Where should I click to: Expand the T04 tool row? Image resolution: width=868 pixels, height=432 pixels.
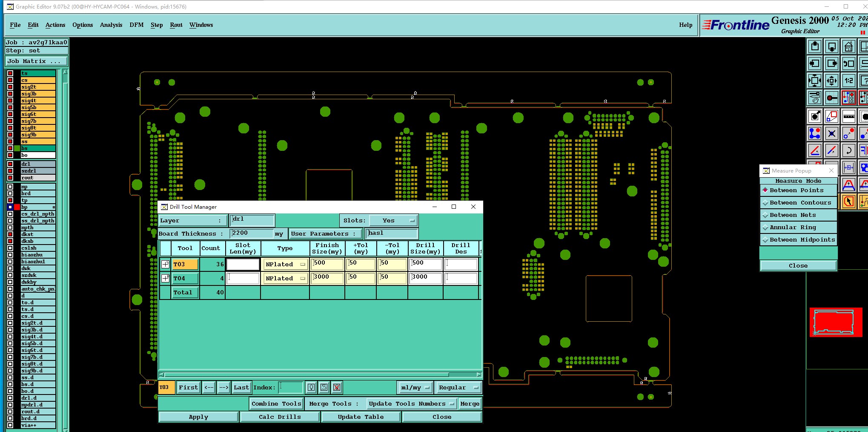(x=165, y=279)
